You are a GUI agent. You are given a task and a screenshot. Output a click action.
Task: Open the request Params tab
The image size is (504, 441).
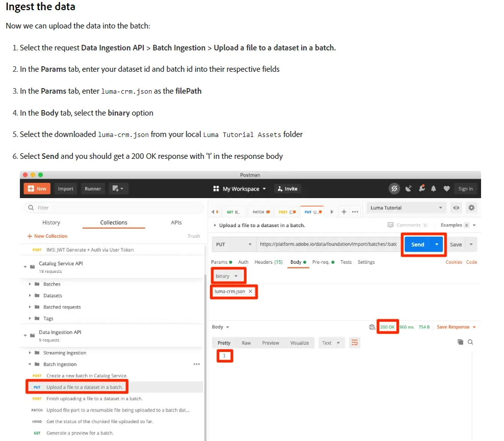pyautogui.click(x=222, y=262)
